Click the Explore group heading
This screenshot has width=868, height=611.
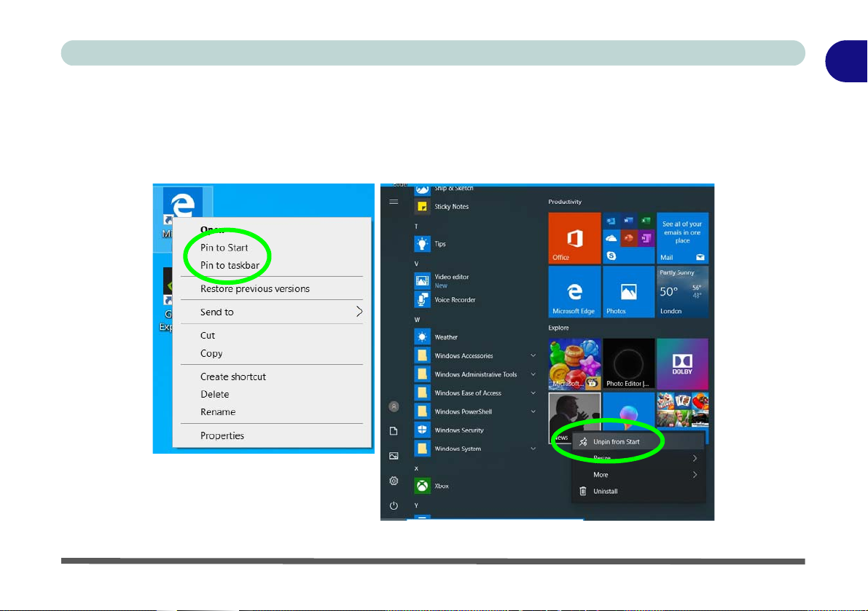click(x=558, y=328)
